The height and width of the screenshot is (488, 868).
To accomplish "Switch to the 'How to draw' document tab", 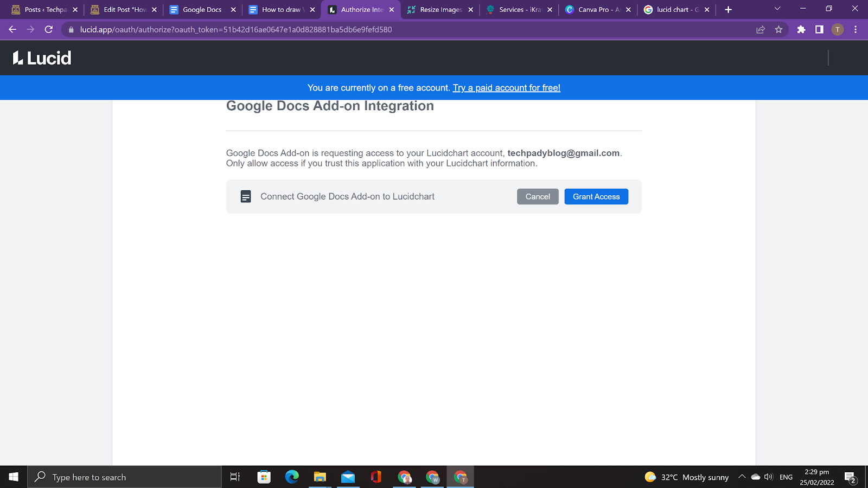I will point(282,9).
